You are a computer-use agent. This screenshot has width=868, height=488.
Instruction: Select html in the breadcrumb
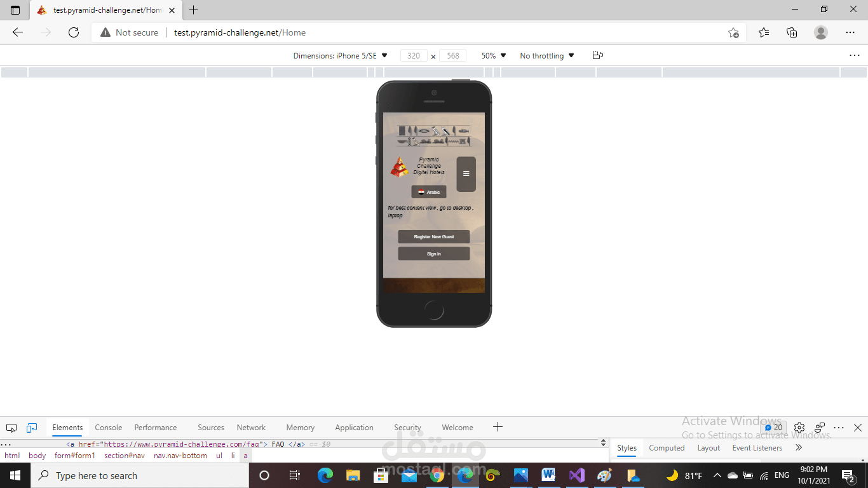point(12,456)
